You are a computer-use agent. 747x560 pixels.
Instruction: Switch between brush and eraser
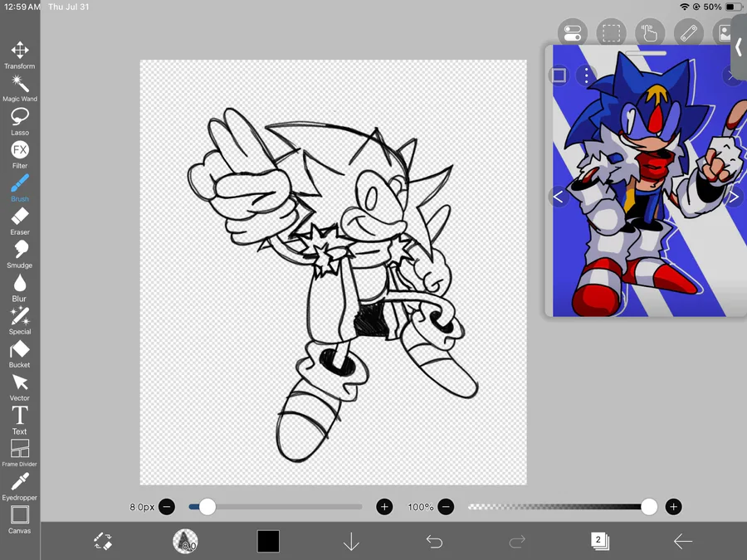pos(103,542)
